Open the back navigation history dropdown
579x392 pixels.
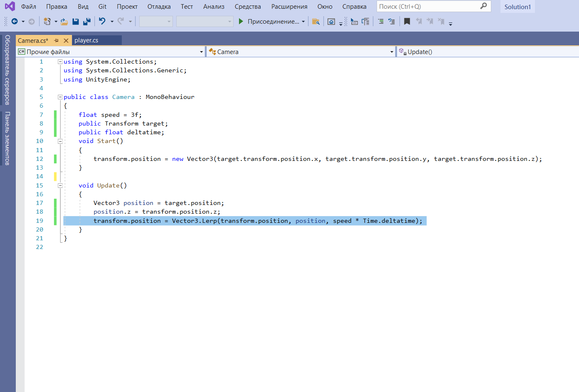(x=23, y=21)
